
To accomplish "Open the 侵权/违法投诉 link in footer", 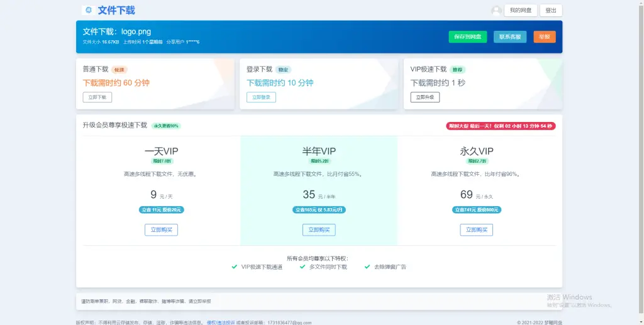I will click(x=221, y=322).
